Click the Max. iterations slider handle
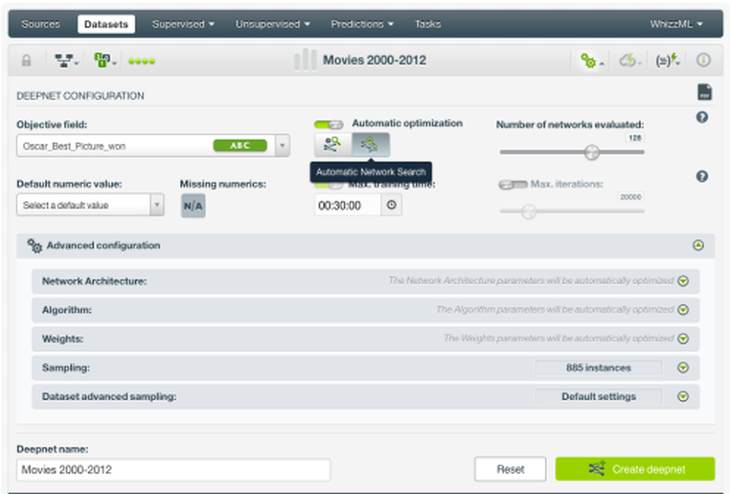 coord(528,212)
